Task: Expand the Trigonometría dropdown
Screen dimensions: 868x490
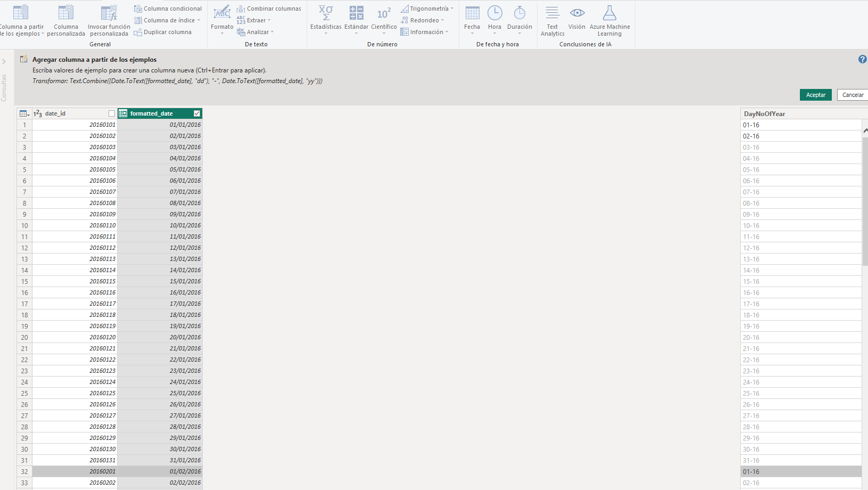Action: click(452, 9)
